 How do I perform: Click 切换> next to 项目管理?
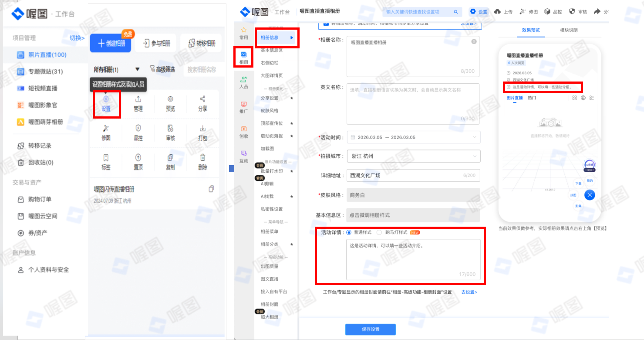click(77, 38)
